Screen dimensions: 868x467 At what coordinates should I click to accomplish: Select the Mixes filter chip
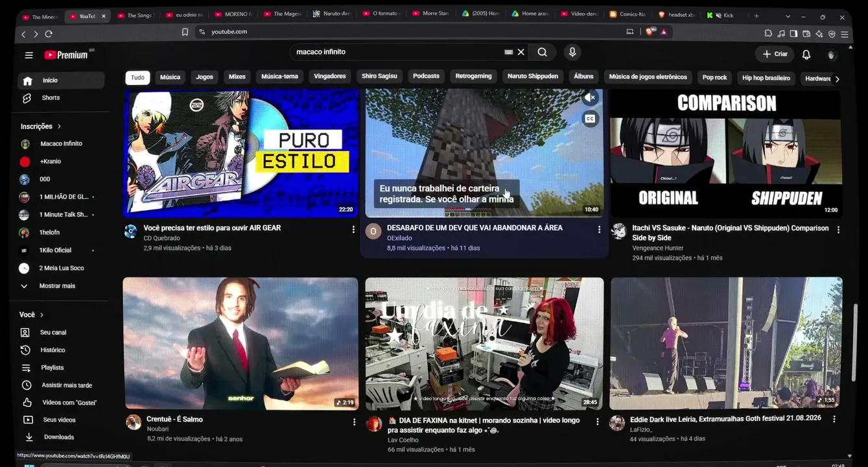(237, 77)
